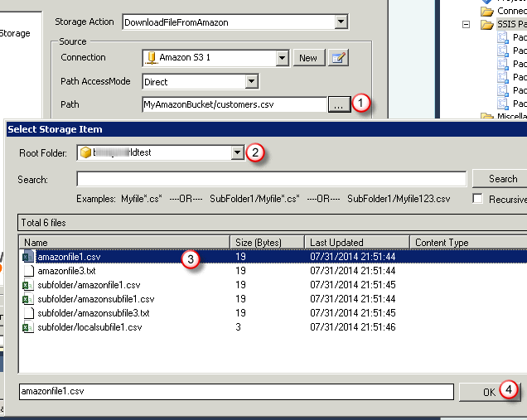Click the New connection button
The height and width of the screenshot is (420, 527).
click(308, 58)
